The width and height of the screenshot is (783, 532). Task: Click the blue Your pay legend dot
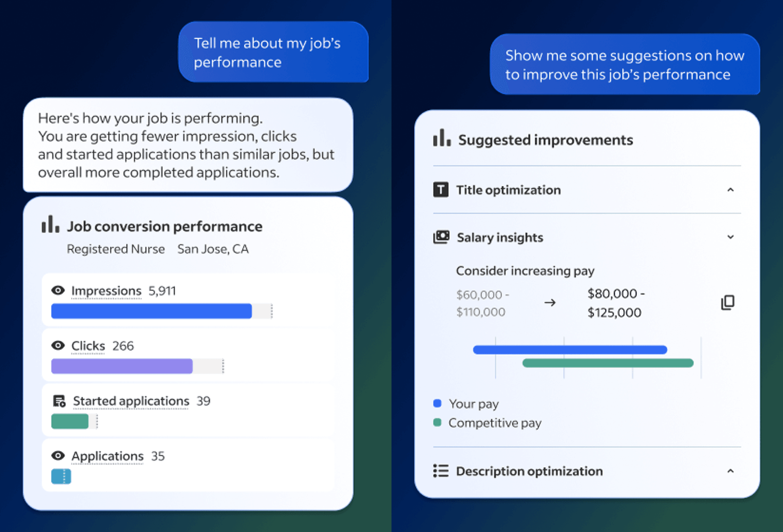coord(438,403)
